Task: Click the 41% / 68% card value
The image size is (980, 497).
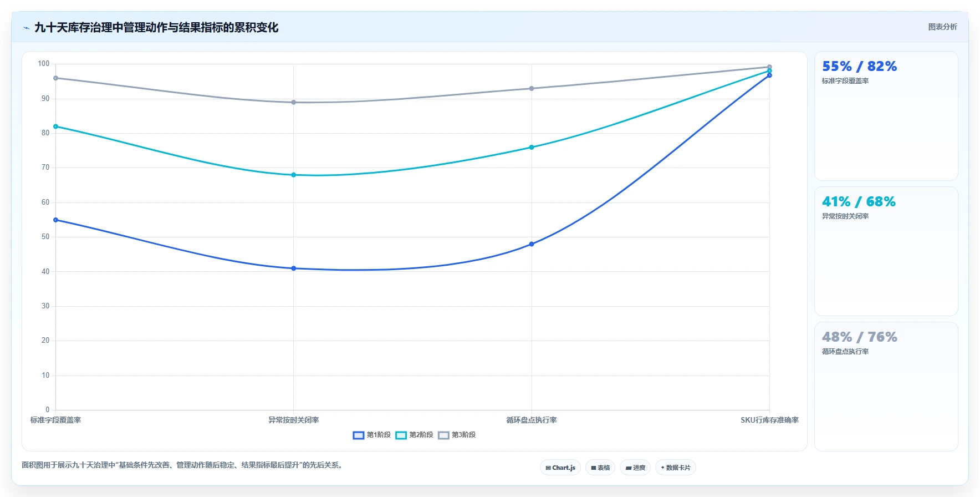Action: click(859, 202)
